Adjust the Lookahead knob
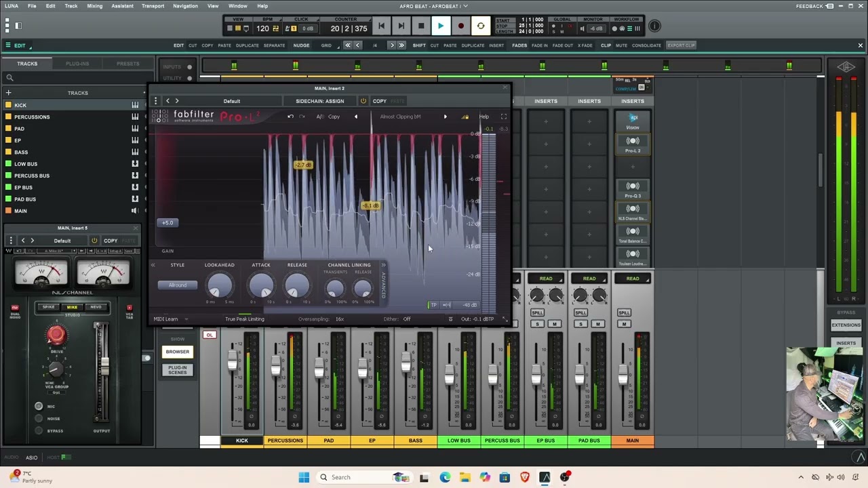 (x=219, y=285)
